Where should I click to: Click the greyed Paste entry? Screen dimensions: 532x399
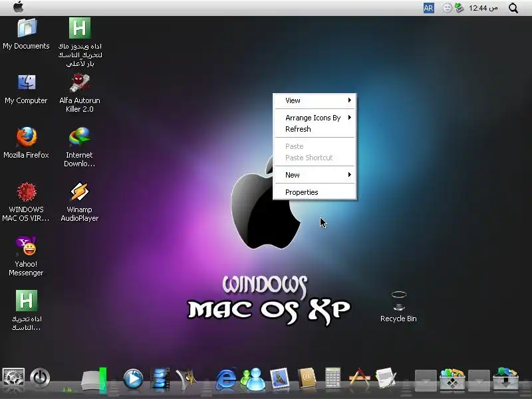click(x=315, y=146)
